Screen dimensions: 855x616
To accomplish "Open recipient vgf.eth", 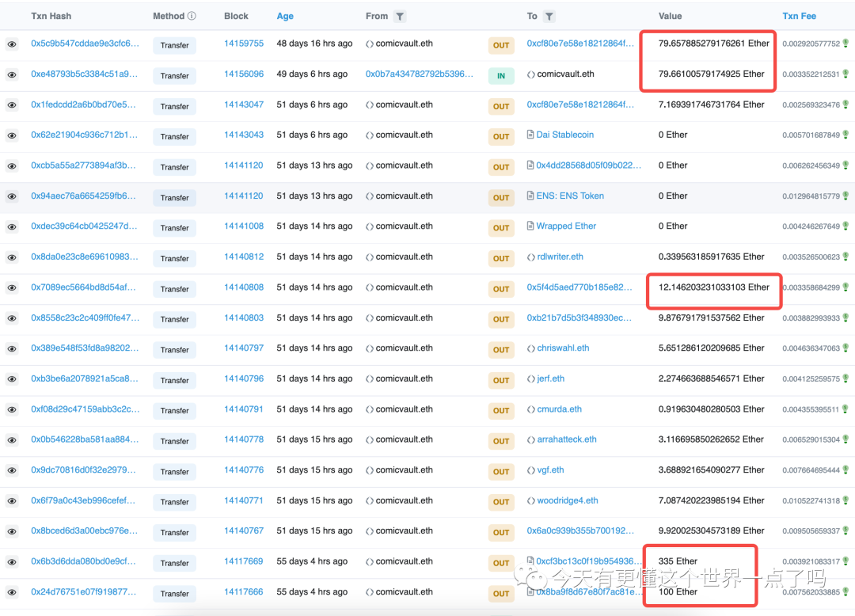I will [550, 470].
